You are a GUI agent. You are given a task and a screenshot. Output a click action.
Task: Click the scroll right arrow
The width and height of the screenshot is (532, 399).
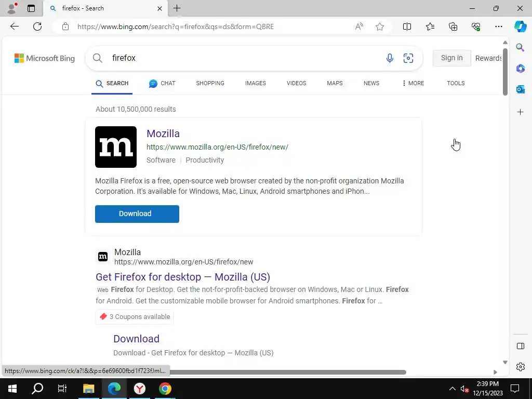point(495,372)
